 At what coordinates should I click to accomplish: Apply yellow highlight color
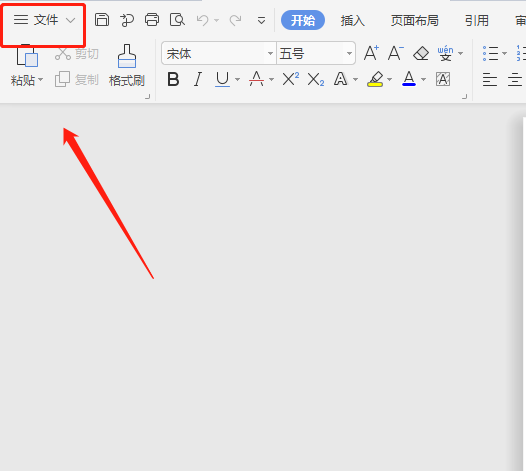[375, 79]
